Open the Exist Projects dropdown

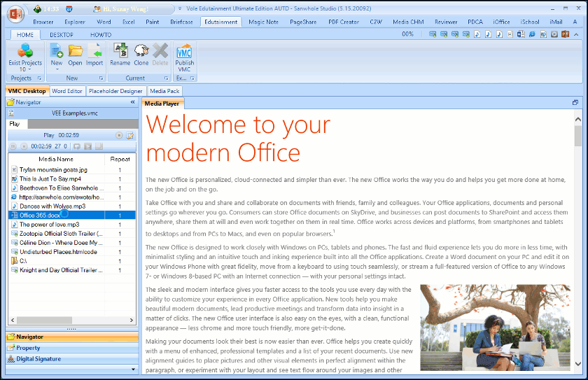[25, 69]
